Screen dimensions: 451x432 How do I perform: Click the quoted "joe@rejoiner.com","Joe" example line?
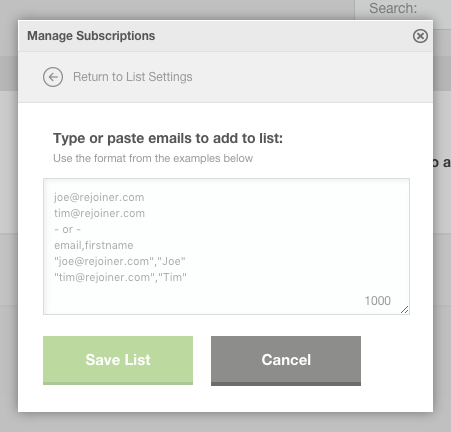click(120, 261)
